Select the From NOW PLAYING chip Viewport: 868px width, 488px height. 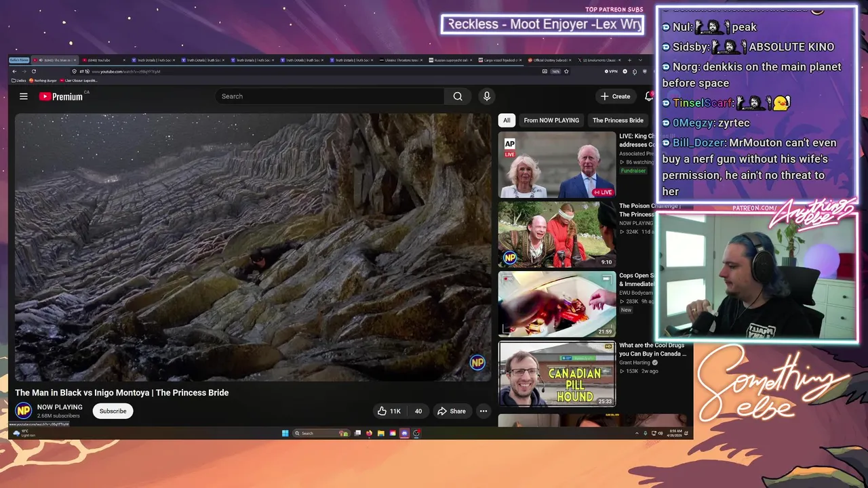point(551,120)
